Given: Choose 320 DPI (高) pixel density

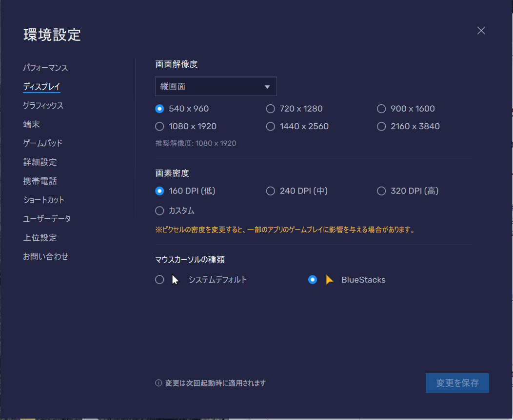Looking at the screenshot, I should pyautogui.click(x=381, y=191).
